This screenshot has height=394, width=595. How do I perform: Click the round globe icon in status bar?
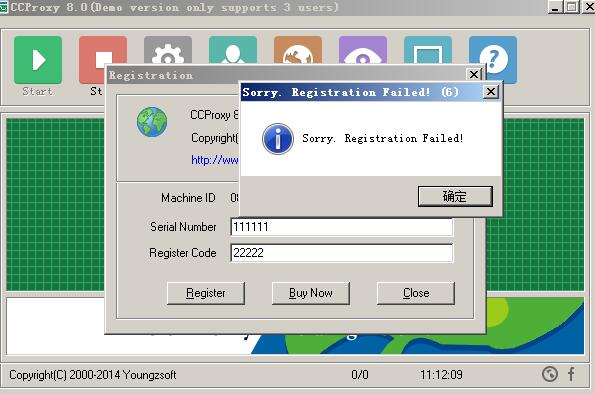[550, 374]
